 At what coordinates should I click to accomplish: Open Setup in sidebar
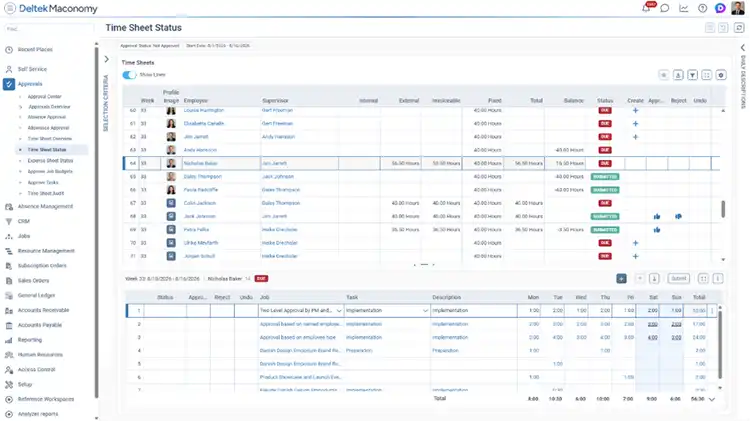(x=25, y=385)
